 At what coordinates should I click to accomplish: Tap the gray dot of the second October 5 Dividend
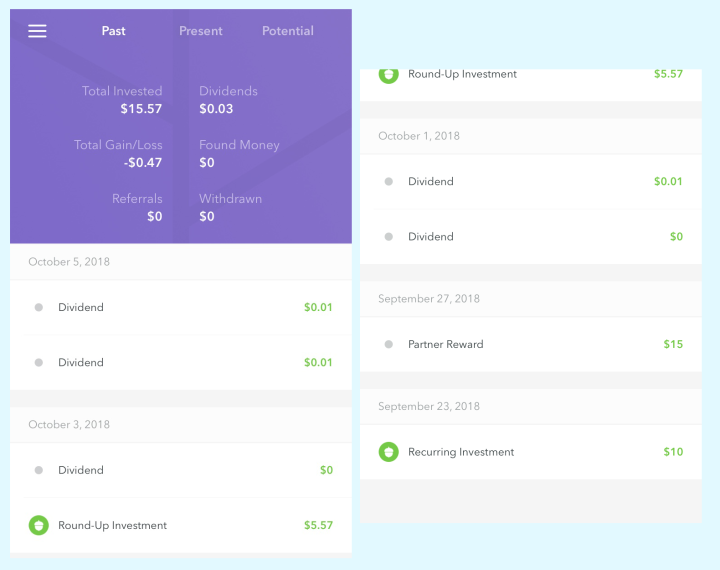(39, 362)
